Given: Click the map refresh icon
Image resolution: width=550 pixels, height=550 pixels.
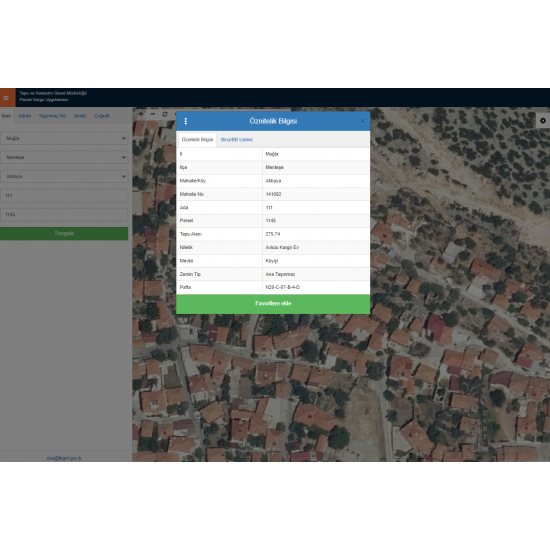Looking at the screenshot, I should (x=165, y=114).
